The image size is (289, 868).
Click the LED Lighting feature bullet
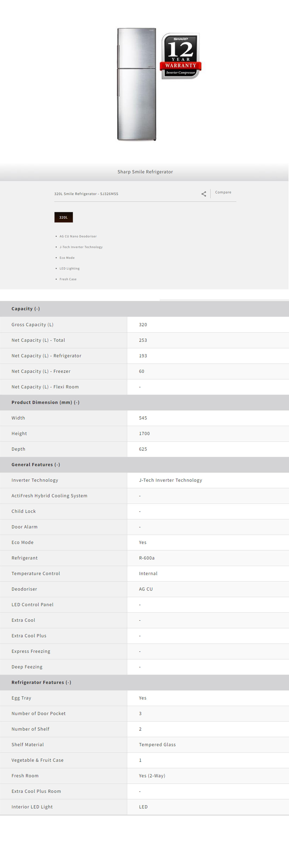[x=70, y=268]
